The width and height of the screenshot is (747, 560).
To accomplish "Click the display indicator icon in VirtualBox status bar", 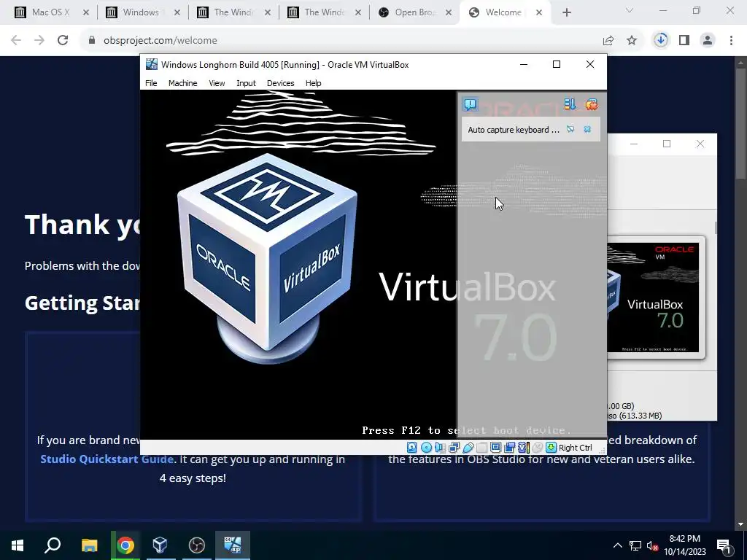I will 495,448.
